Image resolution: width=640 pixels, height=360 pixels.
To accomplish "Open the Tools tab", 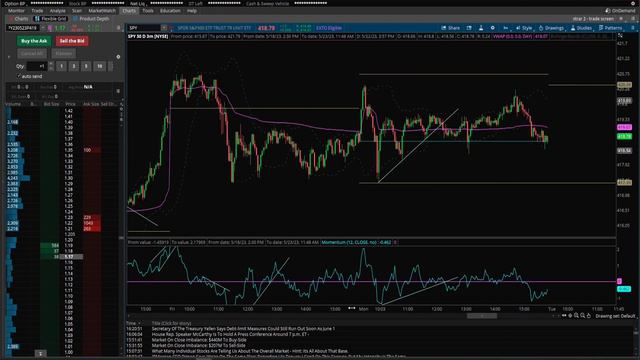I will click(x=148, y=11).
